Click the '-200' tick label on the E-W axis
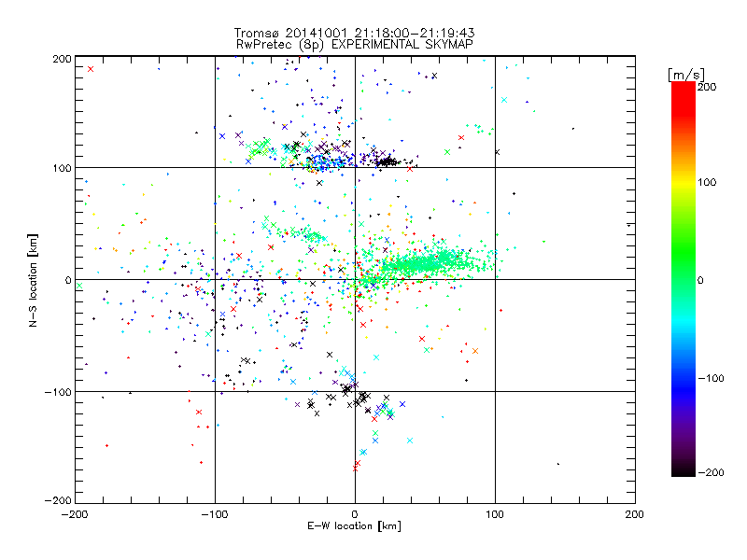Screen dimensions: 747x560 pos(75,514)
